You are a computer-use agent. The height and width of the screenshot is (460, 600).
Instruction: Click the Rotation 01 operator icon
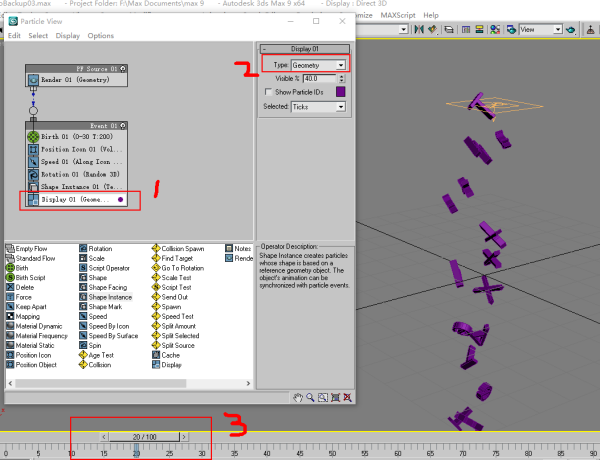pyautogui.click(x=33, y=175)
